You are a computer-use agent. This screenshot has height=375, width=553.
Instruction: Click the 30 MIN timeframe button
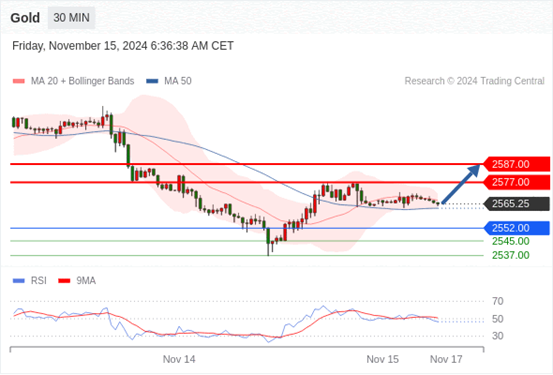point(71,18)
